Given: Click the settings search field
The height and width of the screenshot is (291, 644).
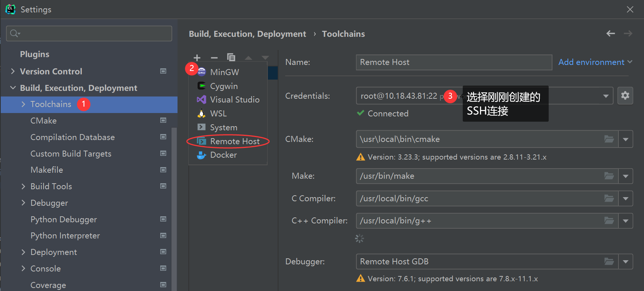Looking at the screenshot, I should pos(89,34).
